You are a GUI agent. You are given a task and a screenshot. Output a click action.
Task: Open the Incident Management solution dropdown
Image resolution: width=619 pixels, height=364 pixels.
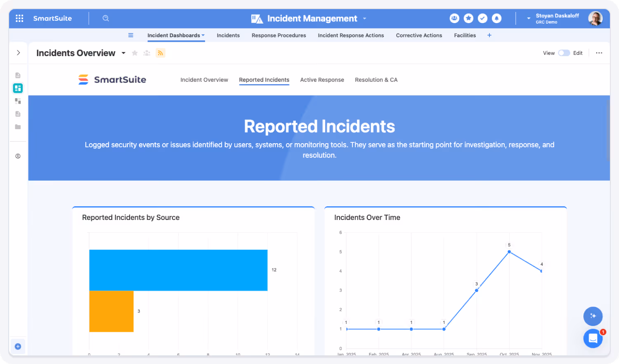coord(365,19)
